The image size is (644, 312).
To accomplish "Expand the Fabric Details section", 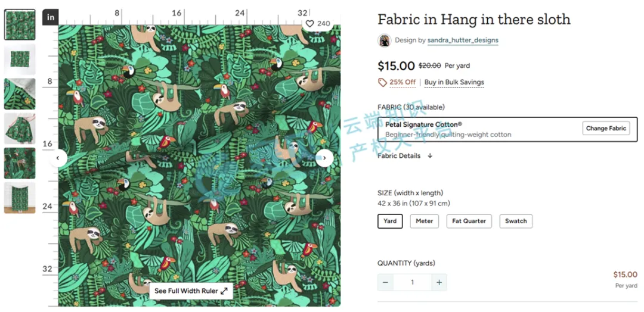I will (x=405, y=156).
